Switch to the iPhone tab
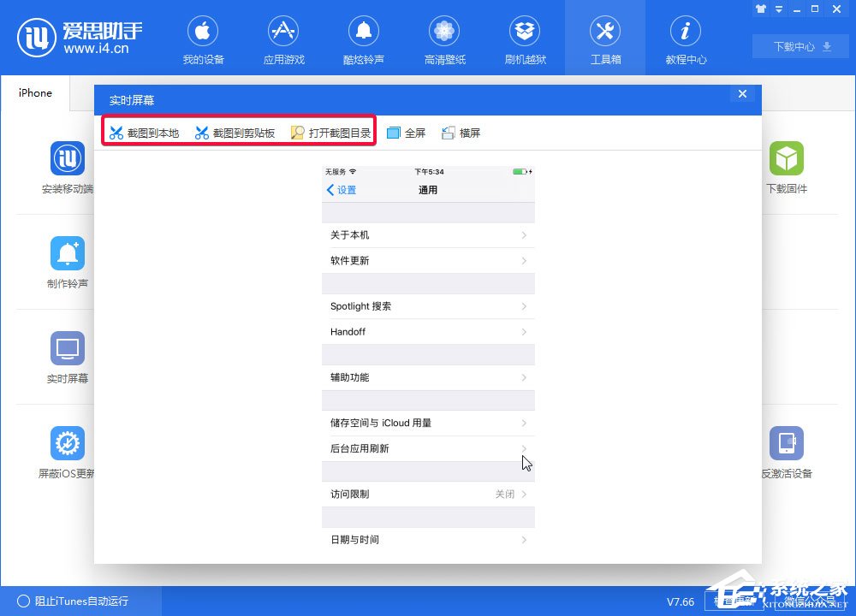 tap(35, 92)
